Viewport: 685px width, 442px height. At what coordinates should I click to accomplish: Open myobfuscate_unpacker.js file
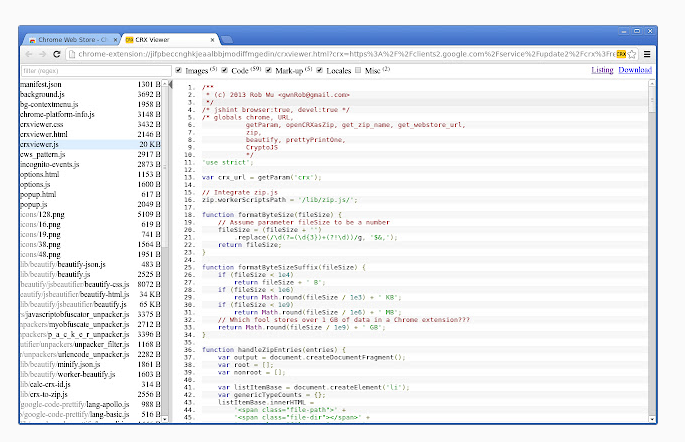[90, 325]
